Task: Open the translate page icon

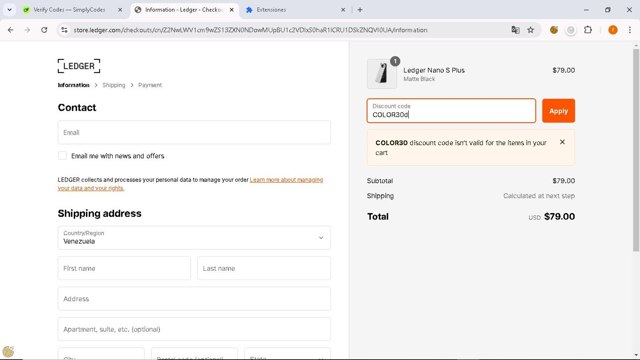Action: coord(515,30)
